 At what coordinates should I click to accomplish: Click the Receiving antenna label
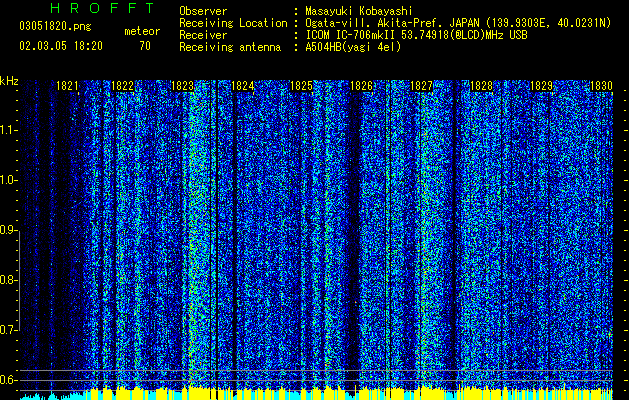point(230,47)
